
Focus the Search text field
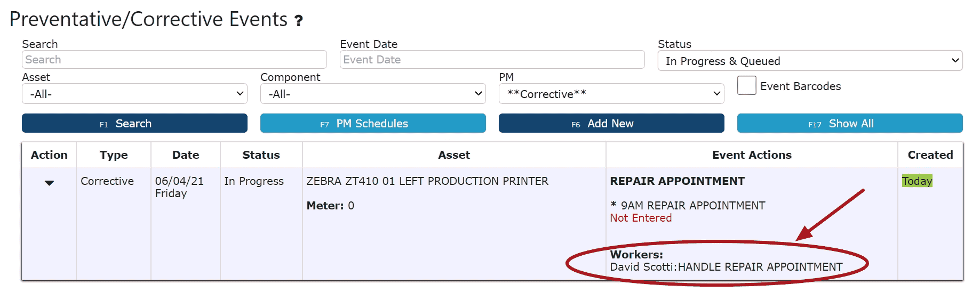click(174, 60)
